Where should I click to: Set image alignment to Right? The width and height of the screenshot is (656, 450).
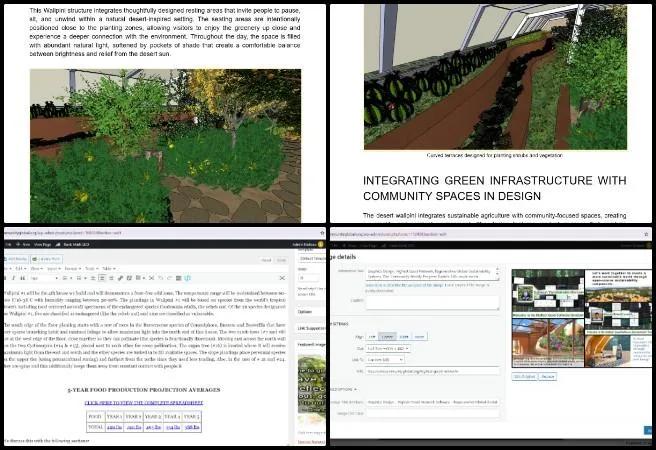[x=404, y=336]
